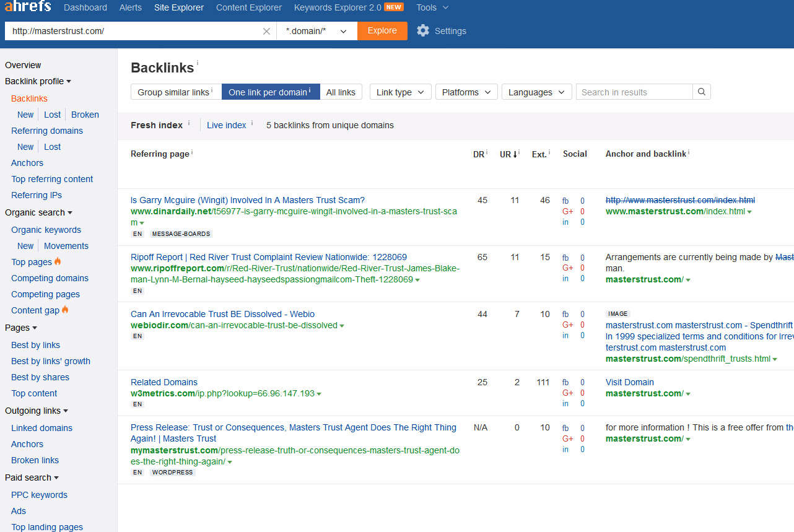The width and height of the screenshot is (794, 532).
Task: Click the Visit Domain anchor link
Action: pyautogui.click(x=629, y=382)
